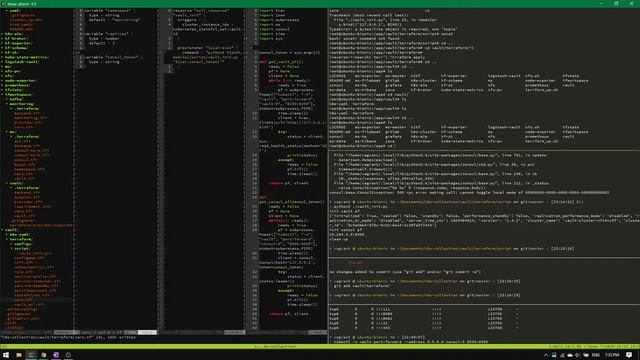The height and width of the screenshot is (360, 640).
Task: Open Chrome from the taskbar
Action: click(x=44, y=355)
